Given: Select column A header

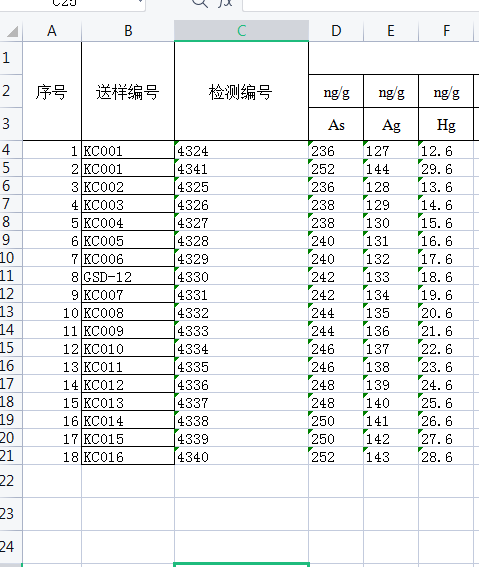Looking at the screenshot, I should (52, 31).
